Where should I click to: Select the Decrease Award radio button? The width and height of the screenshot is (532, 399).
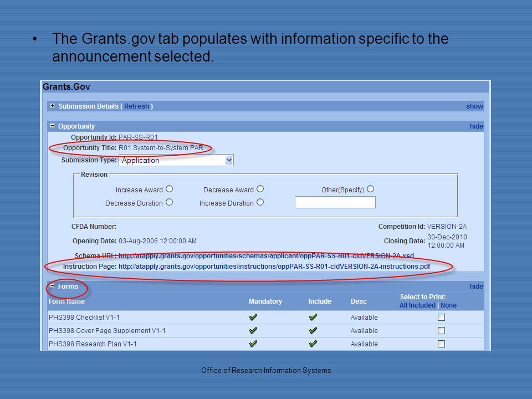[260, 189]
